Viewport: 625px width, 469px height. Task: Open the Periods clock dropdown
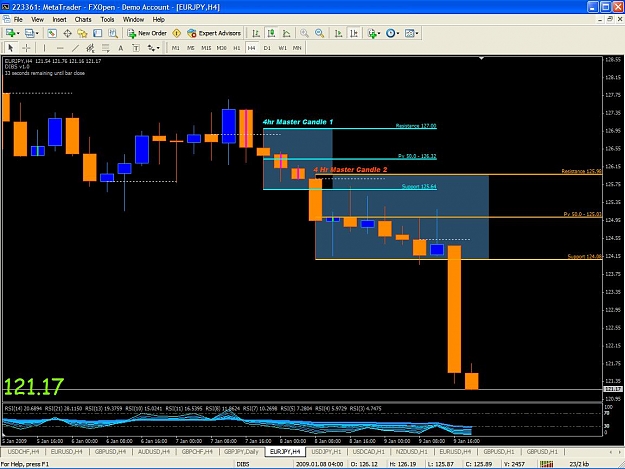click(x=392, y=33)
